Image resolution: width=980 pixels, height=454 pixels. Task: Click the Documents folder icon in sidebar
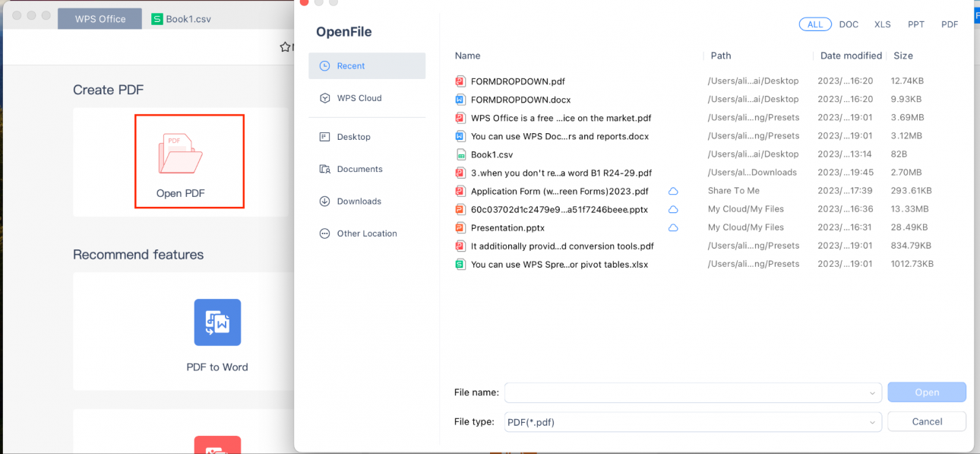[x=324, y=169]
